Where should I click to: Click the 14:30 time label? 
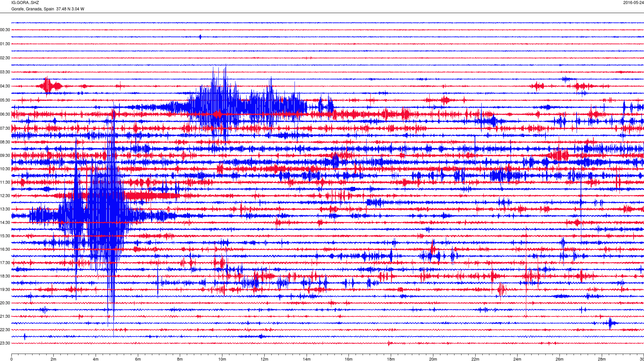[5, 223]
